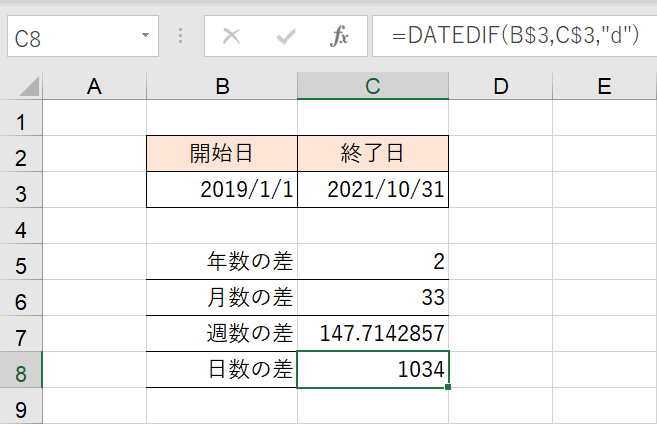Select the row 3 header
Screen dimensions: 657x424
coord(21,190)
